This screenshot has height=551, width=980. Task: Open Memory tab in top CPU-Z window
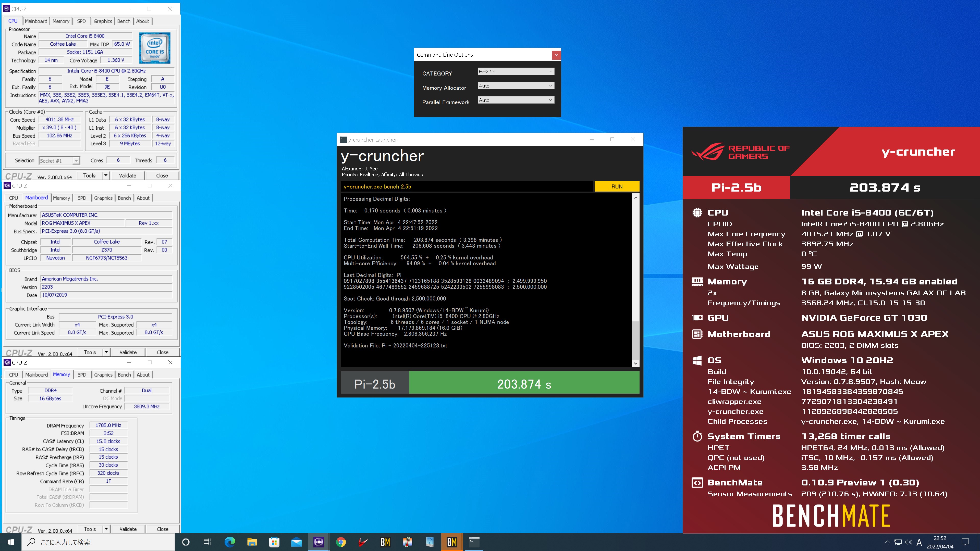tap(61, 21)
